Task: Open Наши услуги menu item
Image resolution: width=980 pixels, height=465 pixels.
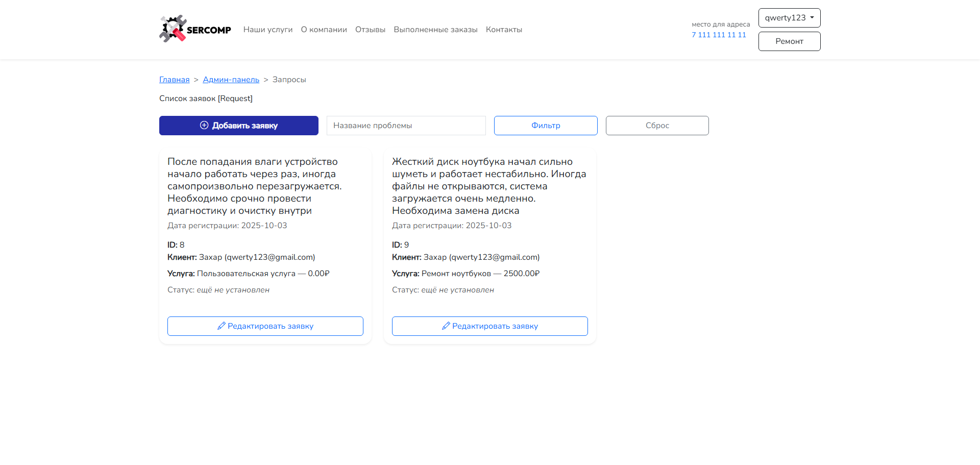Action: pos(268,30)
